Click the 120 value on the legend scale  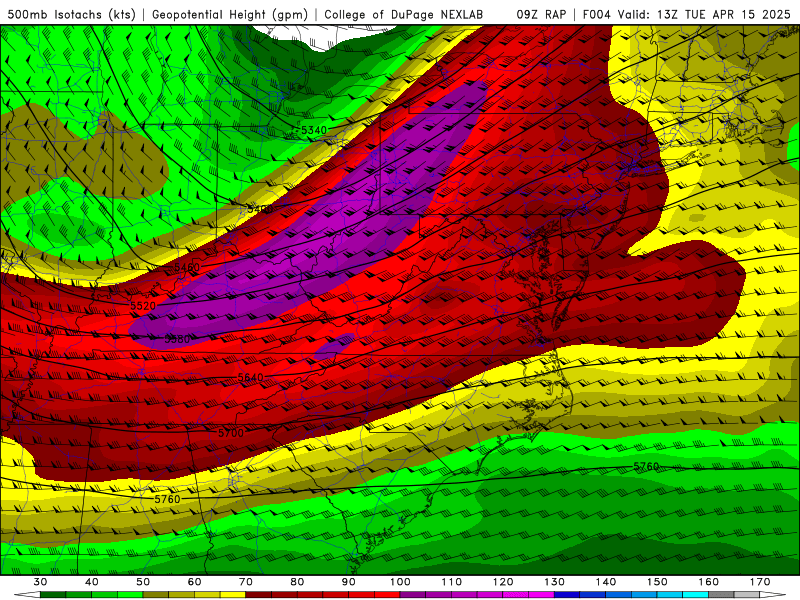click(503, 582)
